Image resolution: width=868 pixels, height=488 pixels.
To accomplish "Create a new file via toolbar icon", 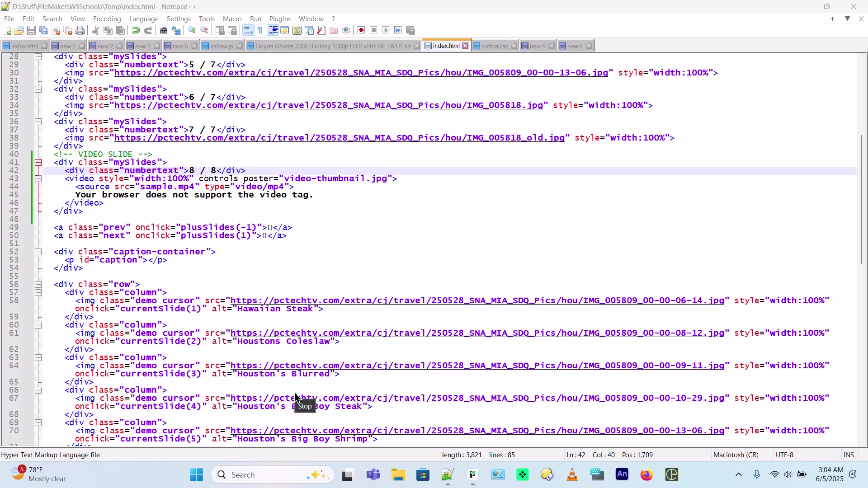I will click(x=7, y=30).
